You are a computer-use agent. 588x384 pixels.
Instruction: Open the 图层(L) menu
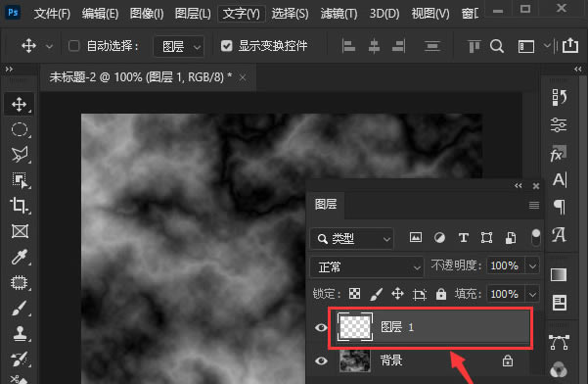click(193, 14)
